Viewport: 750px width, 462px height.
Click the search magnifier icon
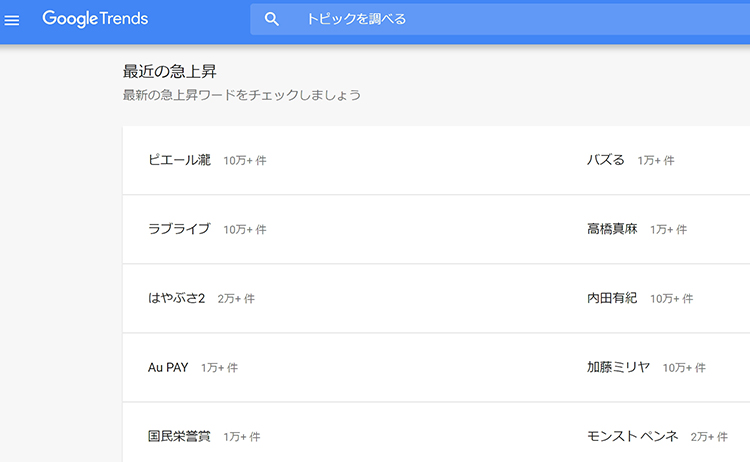click(272, 19)
